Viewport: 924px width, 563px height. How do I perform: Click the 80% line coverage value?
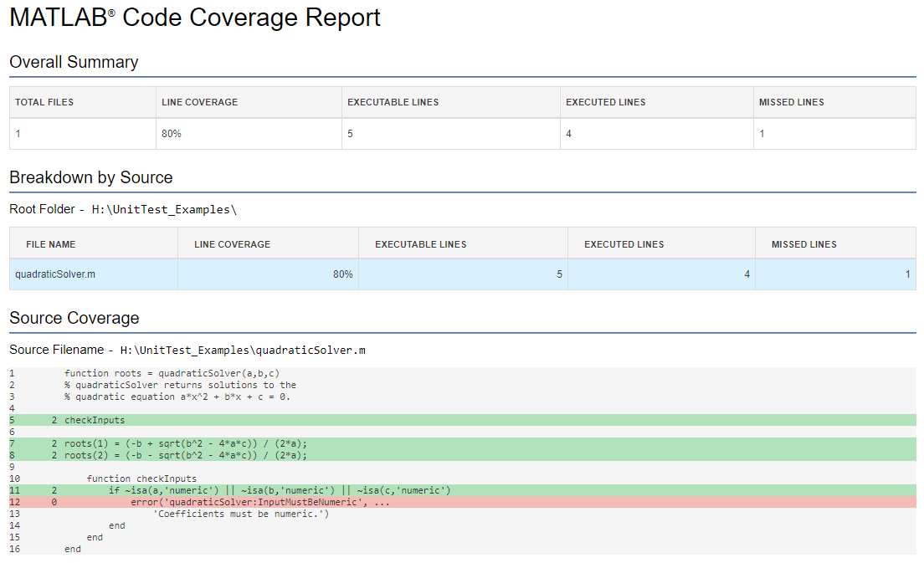pyautogui.click(x=169, y=133)
